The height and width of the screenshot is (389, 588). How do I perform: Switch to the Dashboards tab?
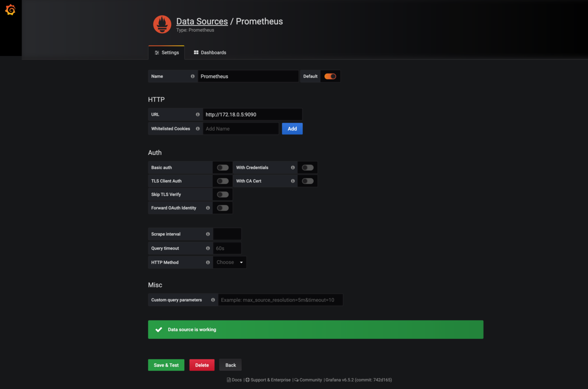pos(210,52)
